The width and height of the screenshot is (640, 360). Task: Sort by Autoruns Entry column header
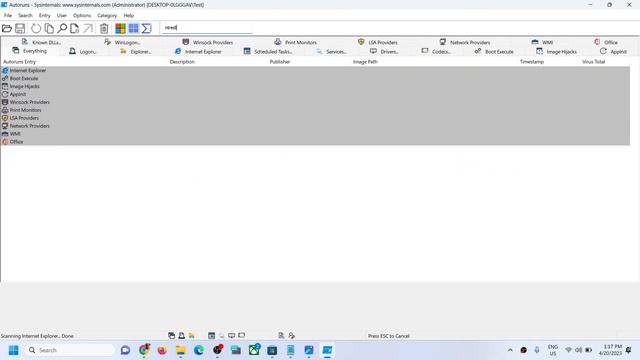[x=20, y=62]
